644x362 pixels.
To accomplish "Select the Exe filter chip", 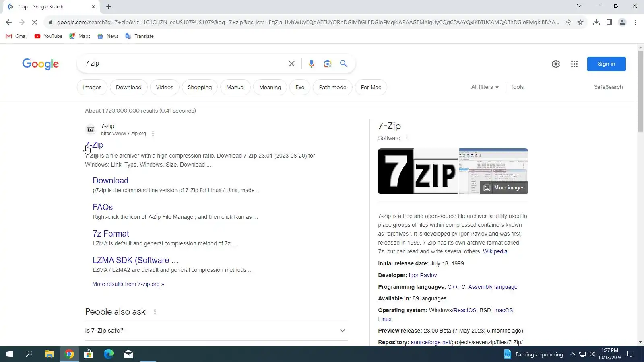I will click(x=300, y=87).
